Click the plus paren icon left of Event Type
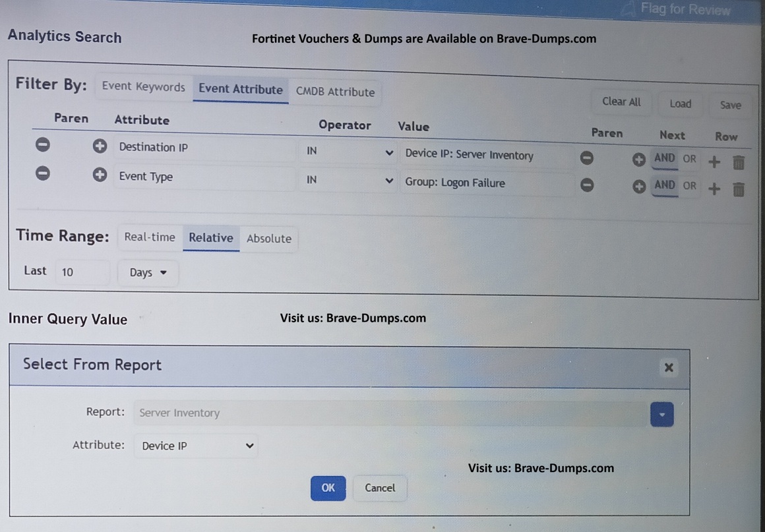The height and width of the screenshot is (532, 765). [100, 175]
